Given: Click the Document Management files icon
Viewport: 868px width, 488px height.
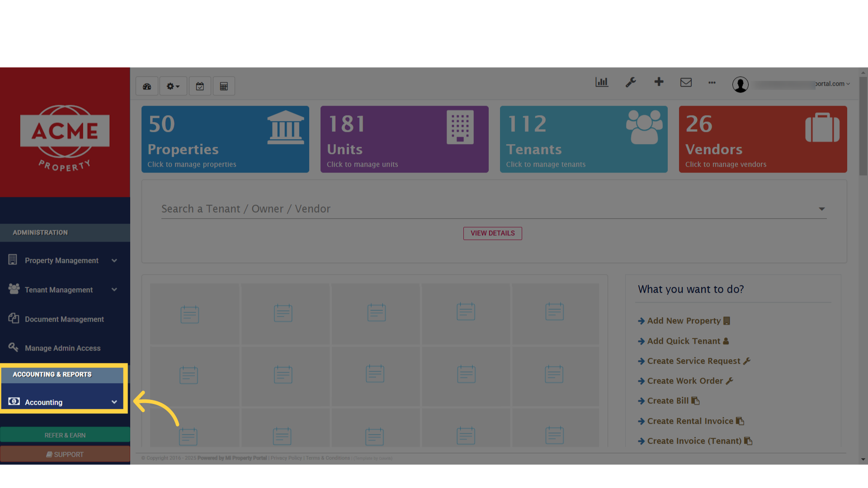Looking at the screenshot, I should [14, 318].
